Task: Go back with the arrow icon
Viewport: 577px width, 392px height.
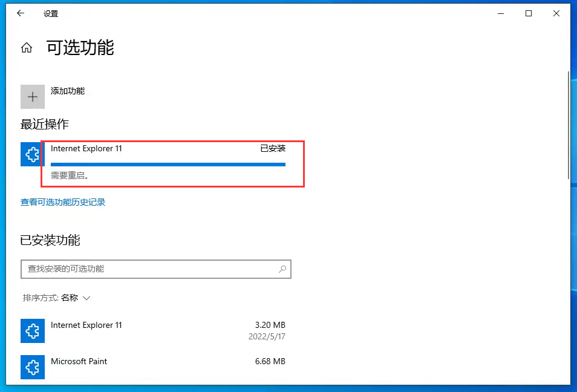Action: [21, 13]
